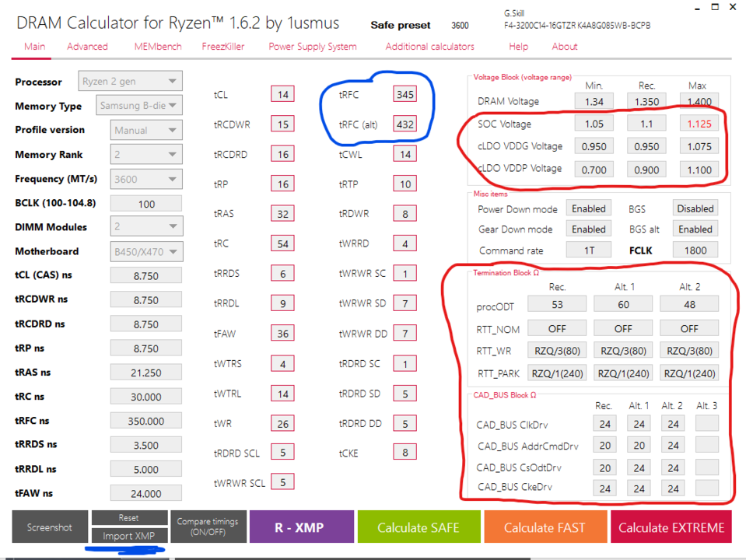Click the BGS alt Enabled value
This screenshot has height=560, width=746.
coord(695,229)
